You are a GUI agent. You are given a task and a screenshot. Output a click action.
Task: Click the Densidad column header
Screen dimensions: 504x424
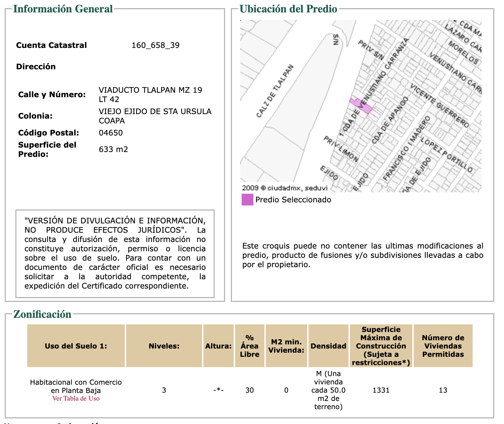pyautogui.click(x=329, y=346)
